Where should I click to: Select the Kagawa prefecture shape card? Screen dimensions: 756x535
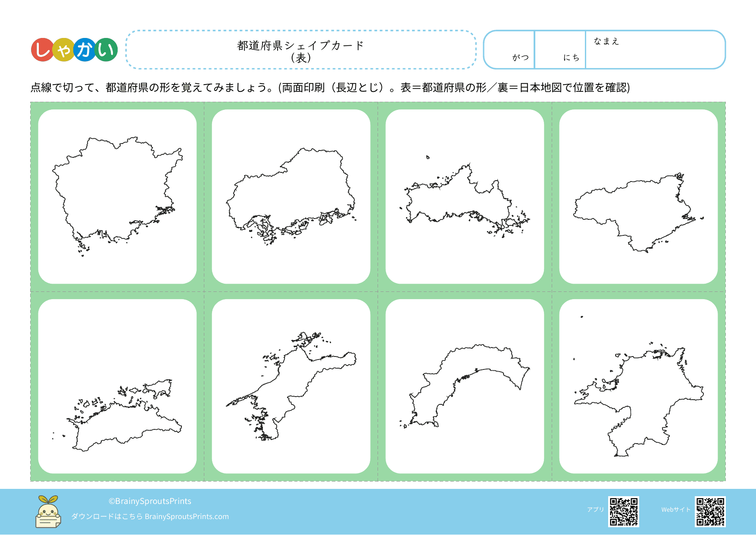[117, 386]
